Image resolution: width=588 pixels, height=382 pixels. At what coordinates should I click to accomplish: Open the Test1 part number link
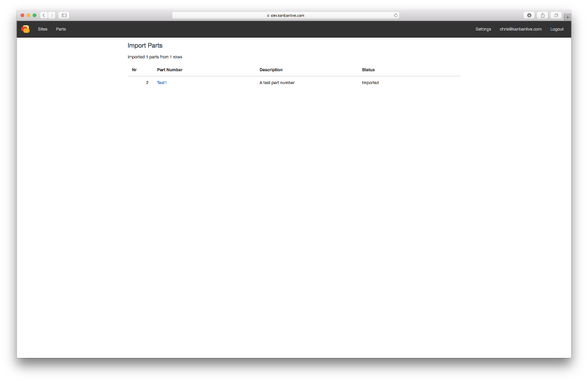click(162, 83)
